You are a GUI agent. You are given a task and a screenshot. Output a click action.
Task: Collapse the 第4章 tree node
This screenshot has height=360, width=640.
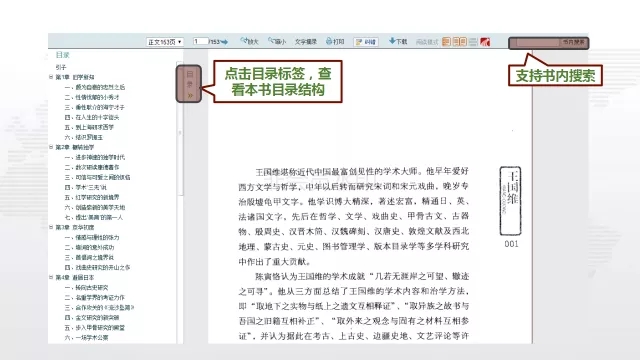(51, 277)
